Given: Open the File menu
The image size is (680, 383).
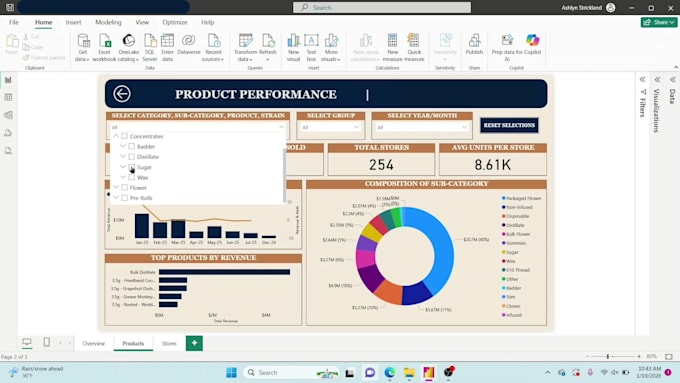Looking at the screenshot, I should tap(14, 22).
